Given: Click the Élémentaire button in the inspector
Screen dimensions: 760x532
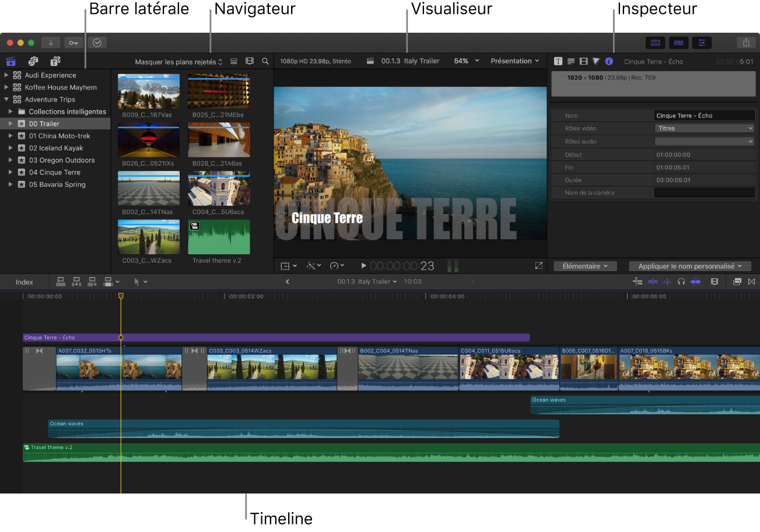Looking at the screenshot, I should [585, 265].
